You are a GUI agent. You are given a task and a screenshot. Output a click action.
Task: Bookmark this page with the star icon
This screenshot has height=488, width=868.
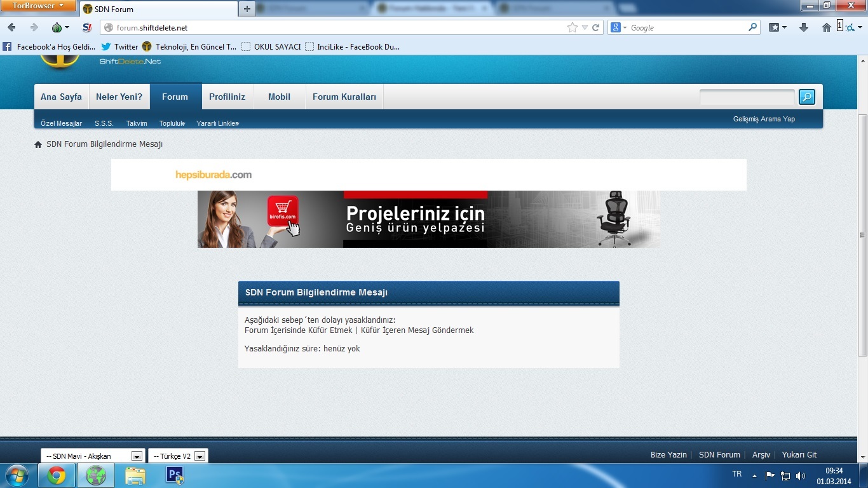[573, 27]
